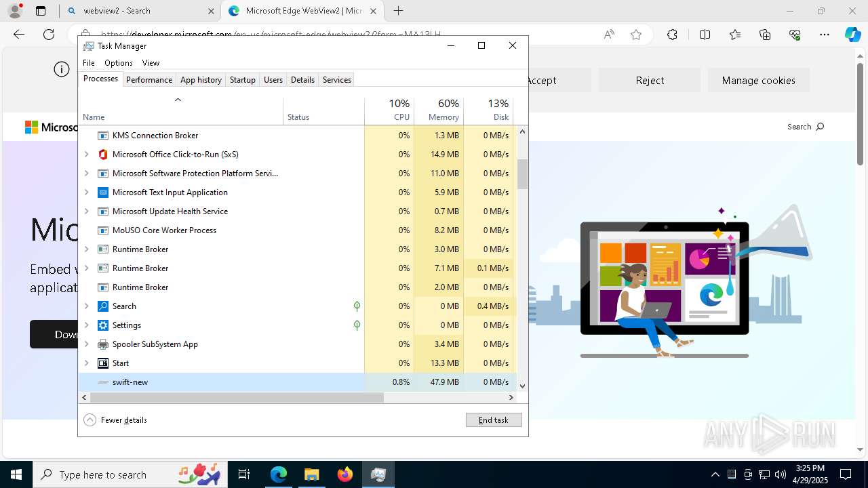This screenshot has width=868, height=488.
Task: Collapse to Fewer details view
Action: point(115,420)
